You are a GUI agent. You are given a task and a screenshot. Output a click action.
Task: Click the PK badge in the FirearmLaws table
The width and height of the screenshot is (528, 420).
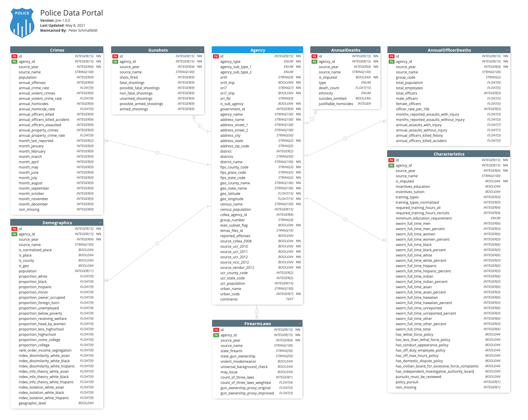tap(216, 330)
